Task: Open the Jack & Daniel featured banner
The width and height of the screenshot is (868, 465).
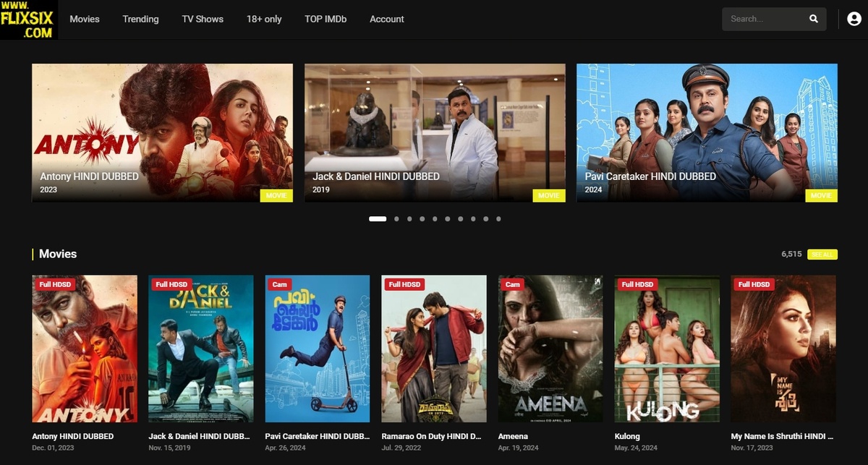Action: point(435,132)
